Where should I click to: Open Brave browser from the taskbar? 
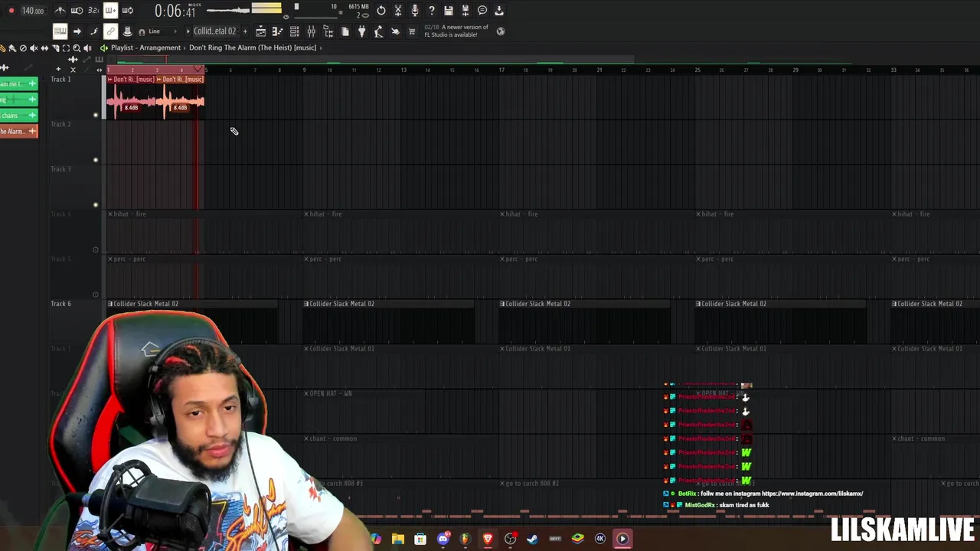(488, 539)
